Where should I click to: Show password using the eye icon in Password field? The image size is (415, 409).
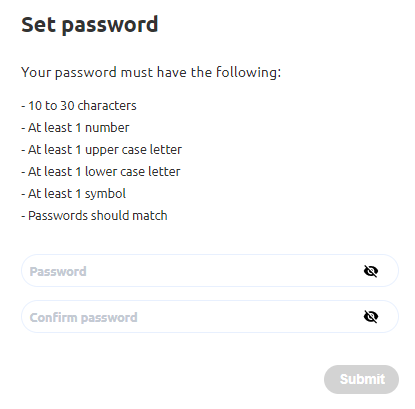tap(371, 271)
